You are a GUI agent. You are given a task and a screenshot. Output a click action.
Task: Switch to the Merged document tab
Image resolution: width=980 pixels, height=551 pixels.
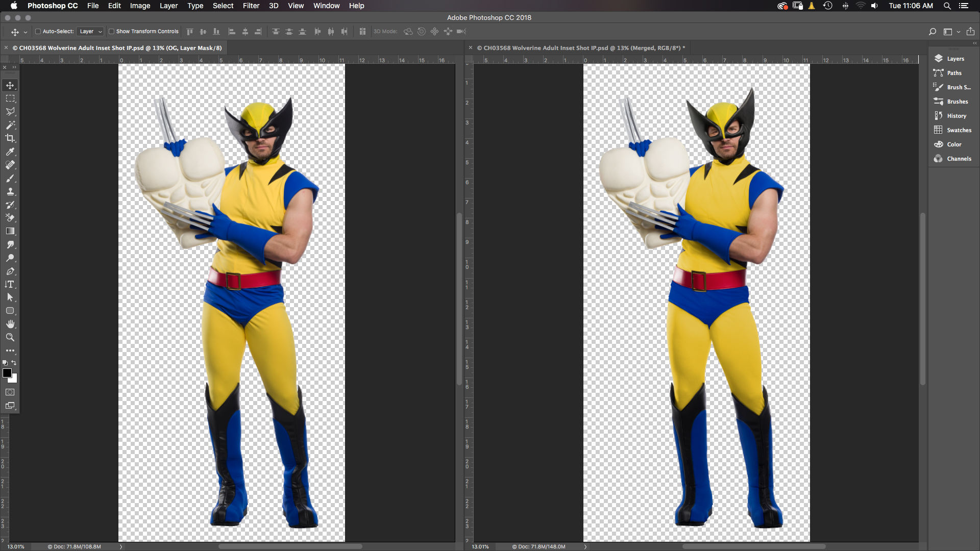[x=580, y=48]
